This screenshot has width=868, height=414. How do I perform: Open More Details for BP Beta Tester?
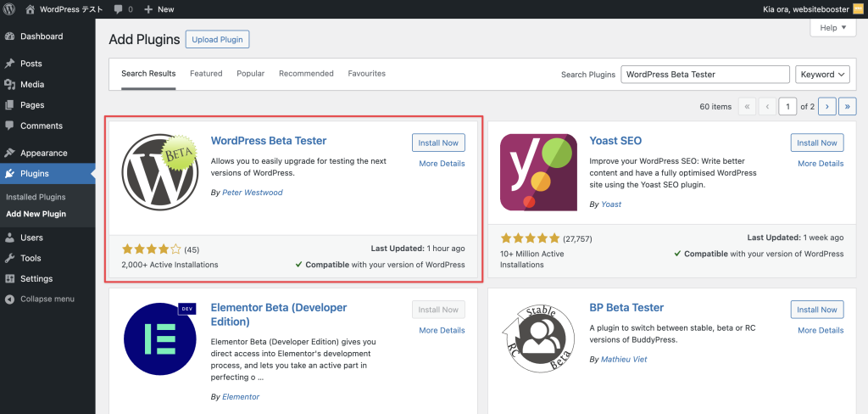tap(821, 330)
